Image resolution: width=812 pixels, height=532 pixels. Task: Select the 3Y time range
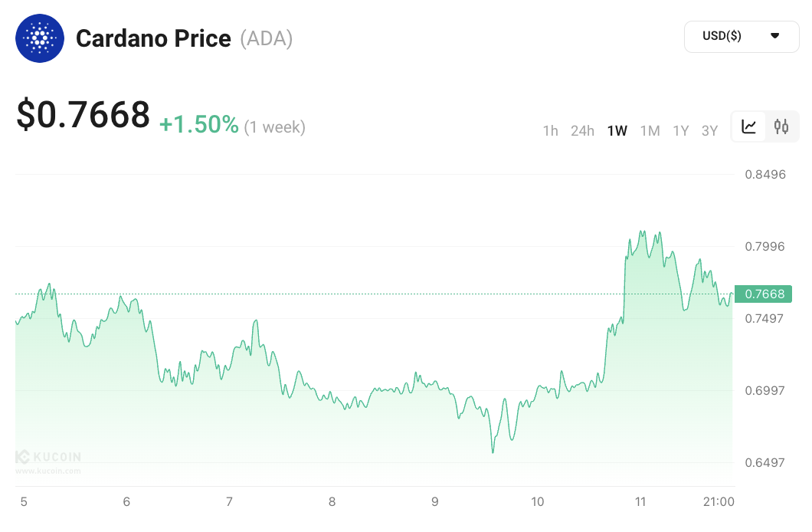(x=709, y=131)
